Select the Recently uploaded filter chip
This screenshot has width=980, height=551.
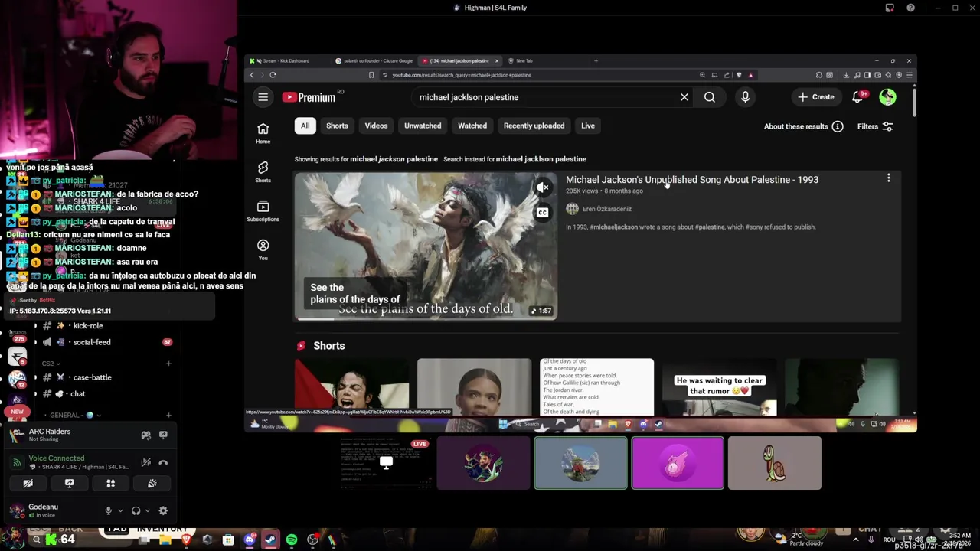coord(534,126)
